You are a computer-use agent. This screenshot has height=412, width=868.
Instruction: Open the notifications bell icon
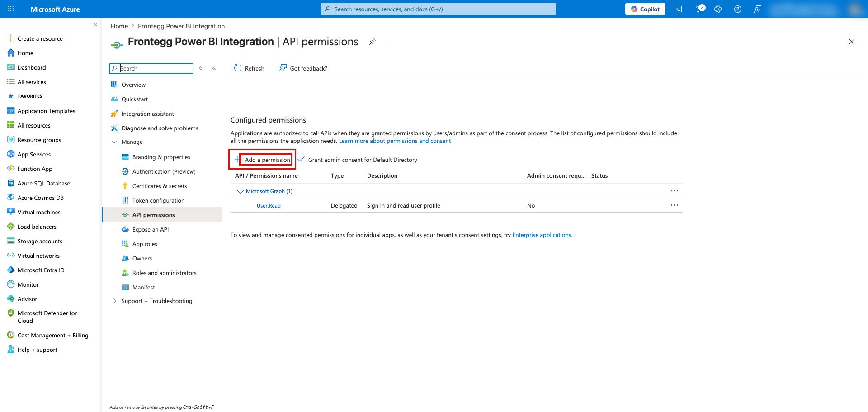click(x=699, y=9)
